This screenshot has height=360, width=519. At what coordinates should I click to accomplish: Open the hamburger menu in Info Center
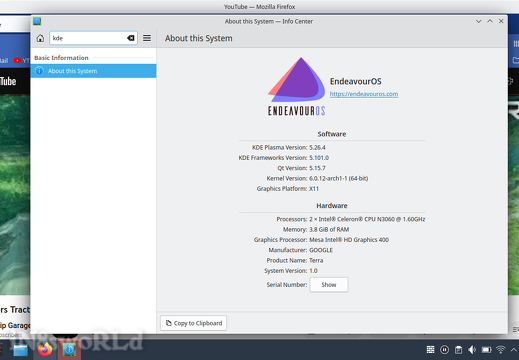click(x=147, y=38)
